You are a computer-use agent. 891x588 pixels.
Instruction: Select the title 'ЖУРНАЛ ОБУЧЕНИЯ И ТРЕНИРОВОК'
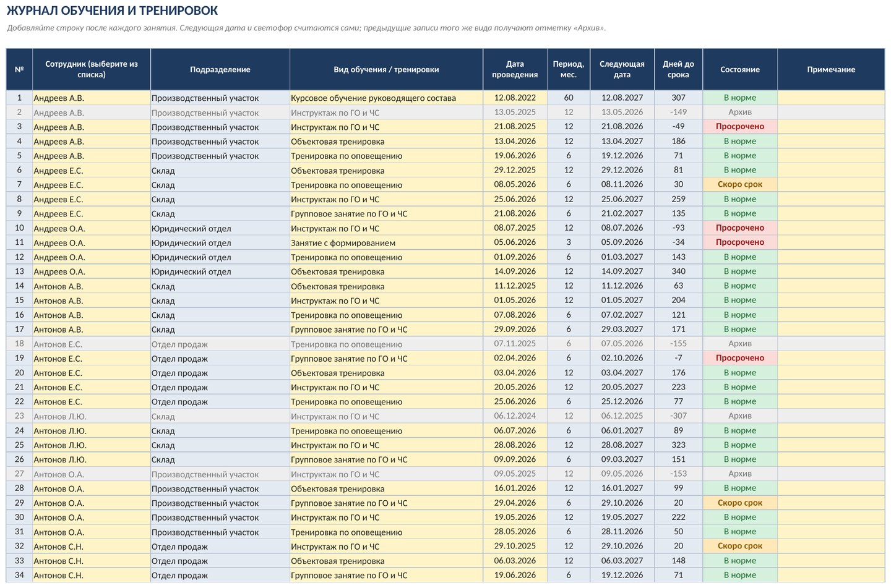point(112,11)
